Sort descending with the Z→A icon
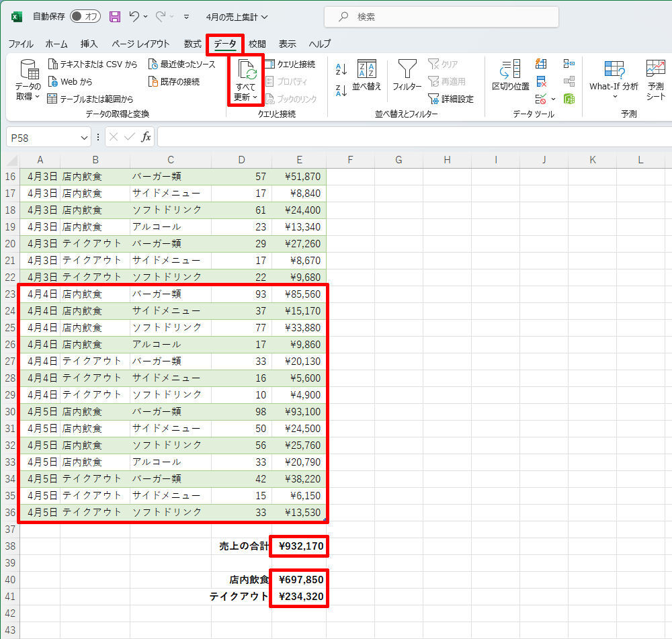The height and width of the screenshot is (639, 672). point(341,91)
